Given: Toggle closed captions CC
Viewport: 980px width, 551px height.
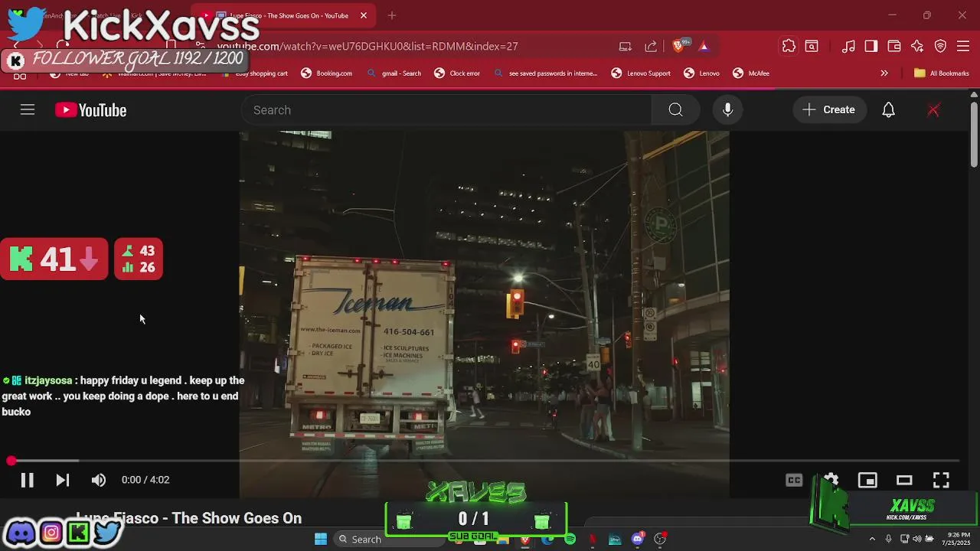Looking at the screenshot, I should pyautogui.click(x=794, y=480).
